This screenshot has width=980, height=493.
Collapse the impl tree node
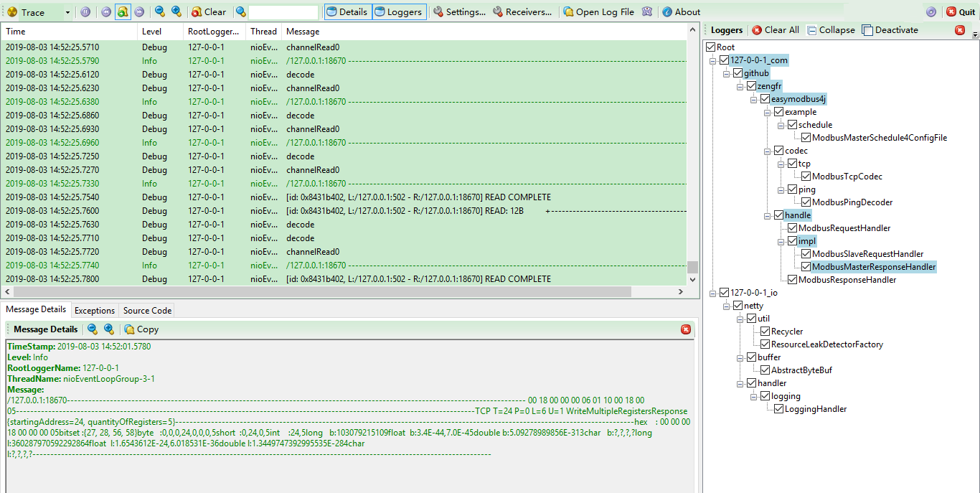coord(781,241)
